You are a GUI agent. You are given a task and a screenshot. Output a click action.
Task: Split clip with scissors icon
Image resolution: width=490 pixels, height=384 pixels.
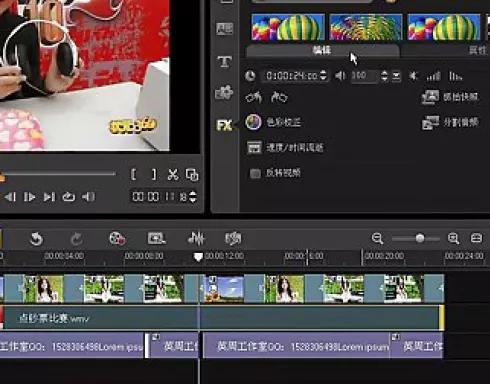pyautogui.click(x=173, y=174)
